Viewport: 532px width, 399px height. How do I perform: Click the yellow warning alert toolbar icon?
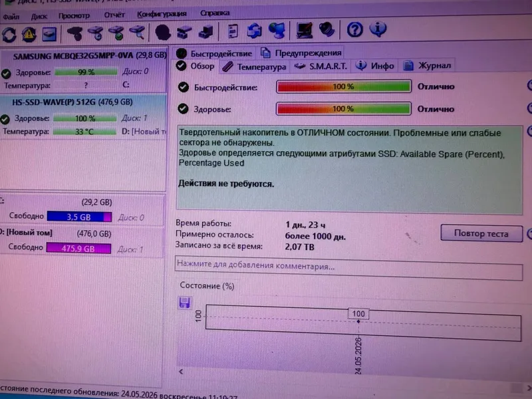29,35
